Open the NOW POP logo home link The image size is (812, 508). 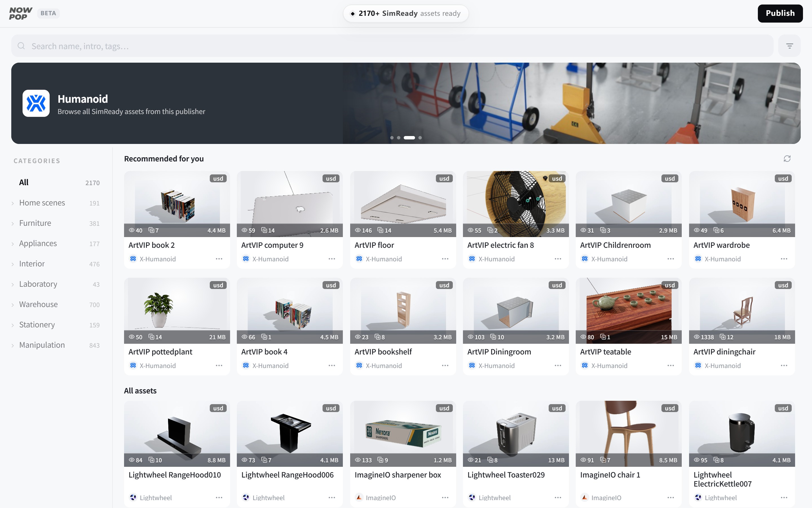[x=21, y=14]
